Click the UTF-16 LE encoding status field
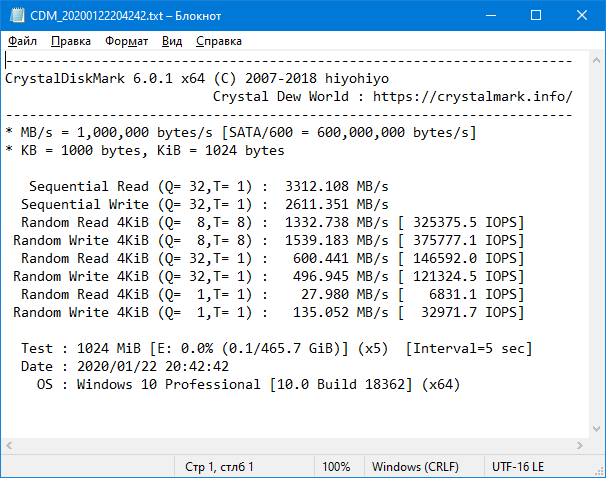Viewport: 606px width, 478px height. 518,467
